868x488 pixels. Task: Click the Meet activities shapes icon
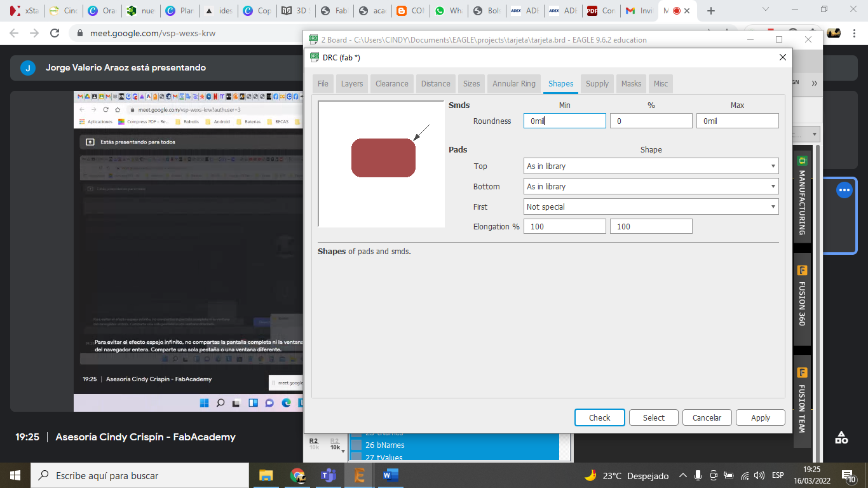click(x=841, y=437)
